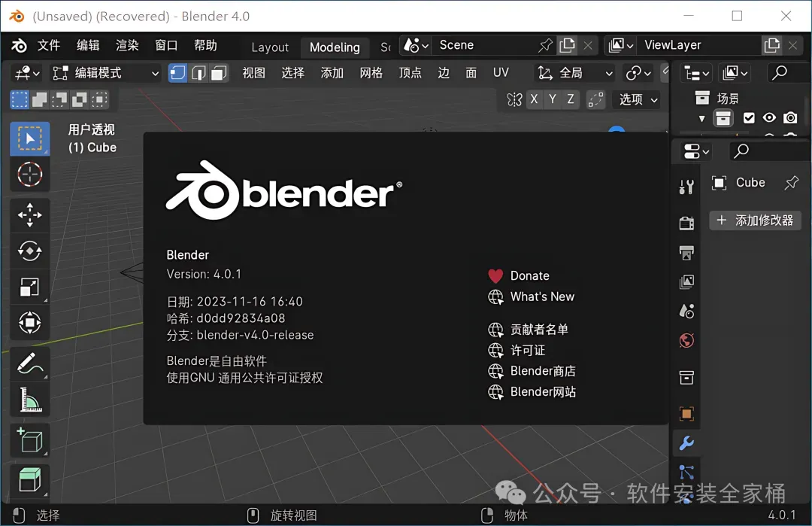The image size is (812, 526).
Task: Open the What's New link
Action: pyautogui.click(x=532, y=297)
